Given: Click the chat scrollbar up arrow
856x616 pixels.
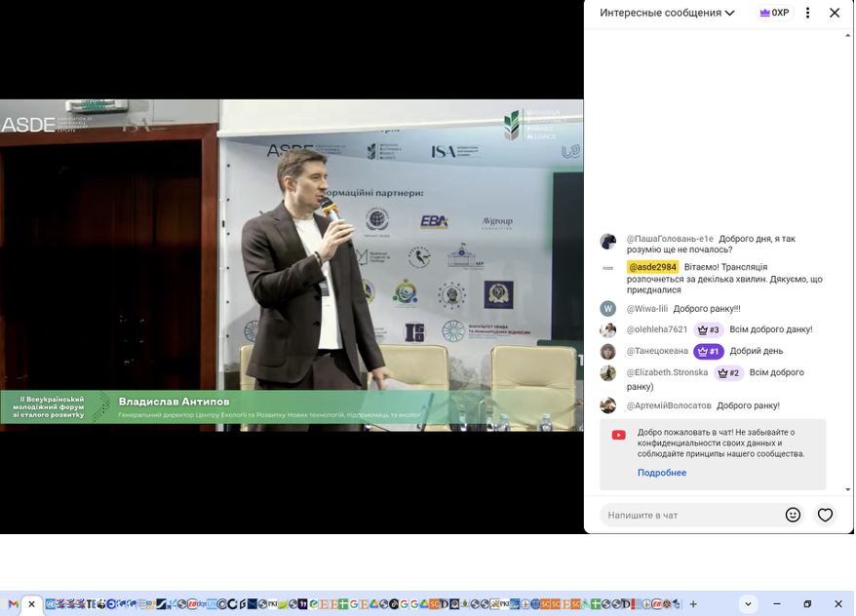Looking at the screenshot, I should pos(848,35).
